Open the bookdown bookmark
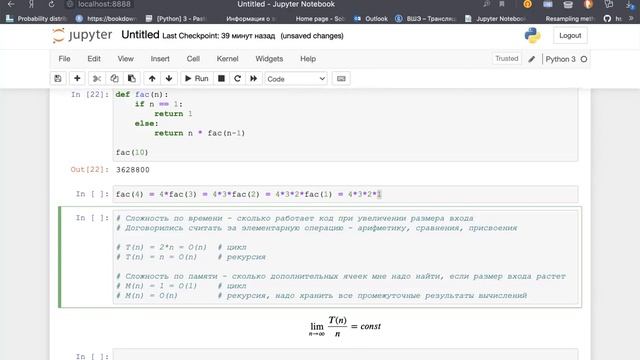This screenshot has width=640, height=360. pyautogui.click(x=107, y=19)
